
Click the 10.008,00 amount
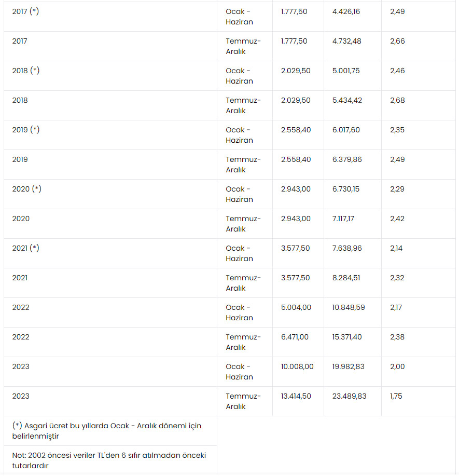tap(297, 366)
